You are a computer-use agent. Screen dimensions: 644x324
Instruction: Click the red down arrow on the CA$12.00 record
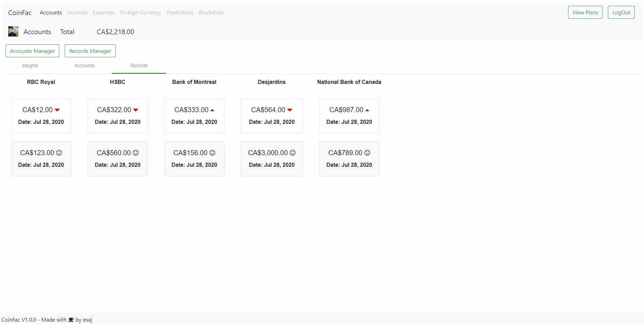(57, 110)
